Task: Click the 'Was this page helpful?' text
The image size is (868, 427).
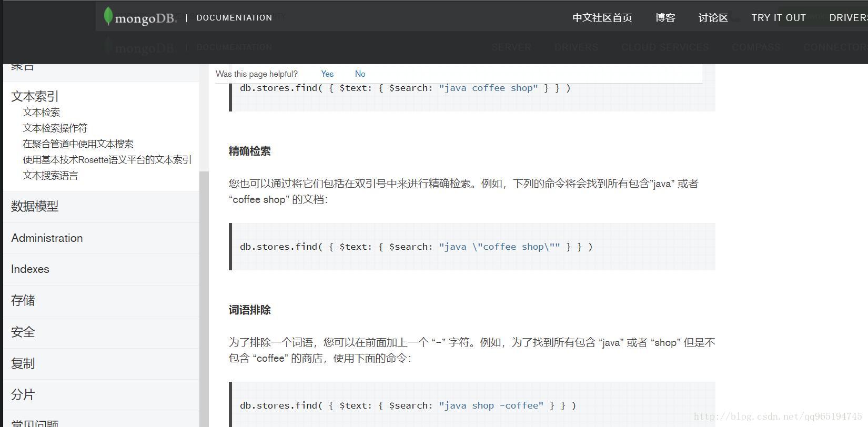Action: (x=257, y=74)
